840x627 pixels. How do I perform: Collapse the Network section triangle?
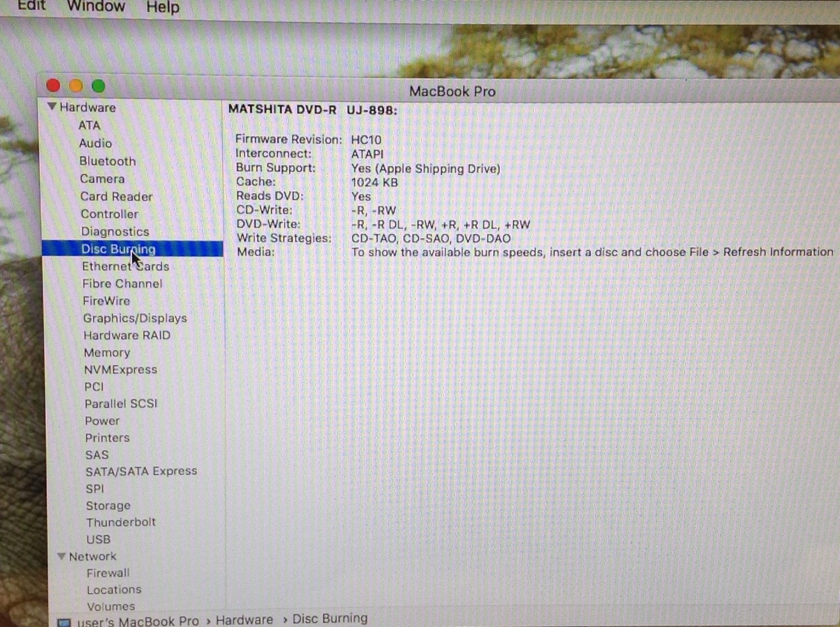tap(61, 556)
